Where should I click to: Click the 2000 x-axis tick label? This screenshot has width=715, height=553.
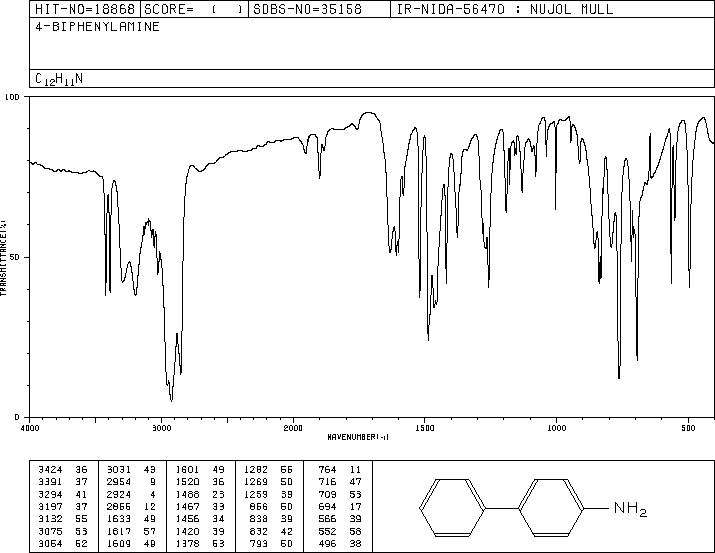293,428
